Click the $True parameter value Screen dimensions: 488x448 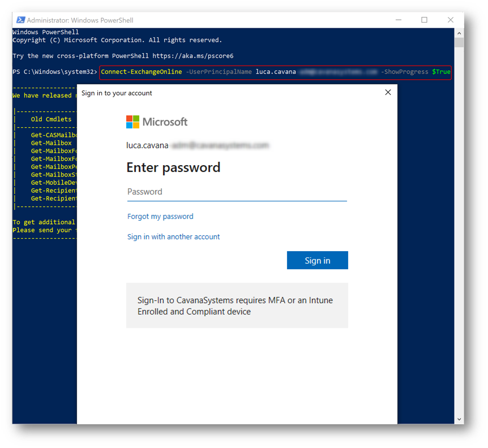point(441,72)
